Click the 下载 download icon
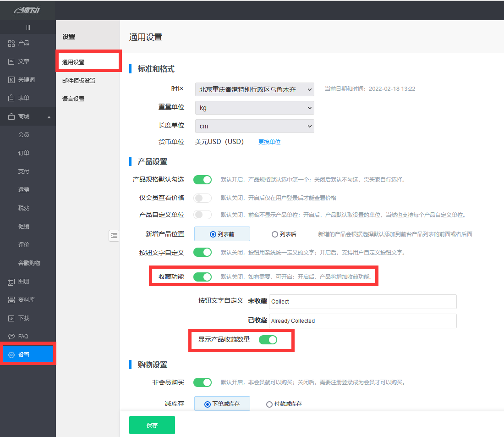The width and height of the screenshot is (504, 437). pyautogui.click(x=12, y=318)
